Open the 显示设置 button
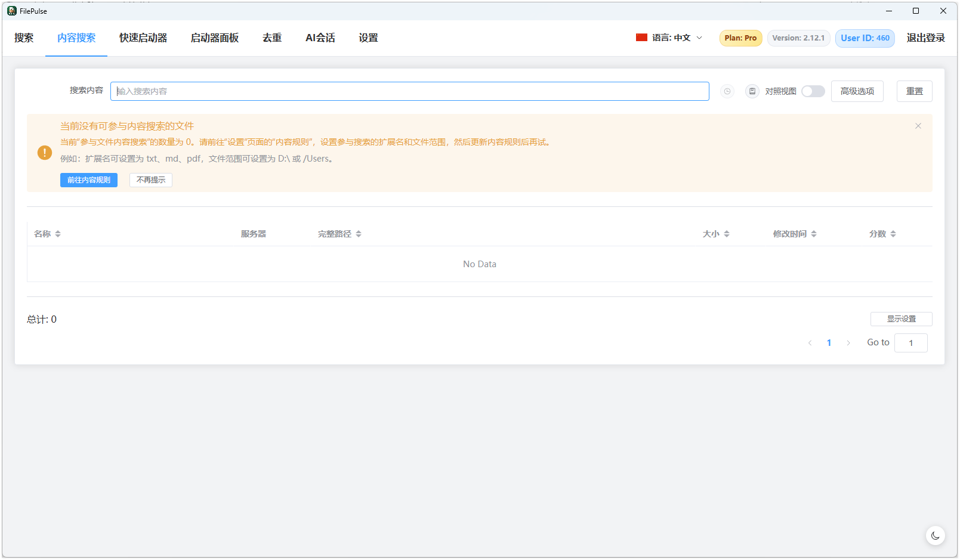 point(901,319)
